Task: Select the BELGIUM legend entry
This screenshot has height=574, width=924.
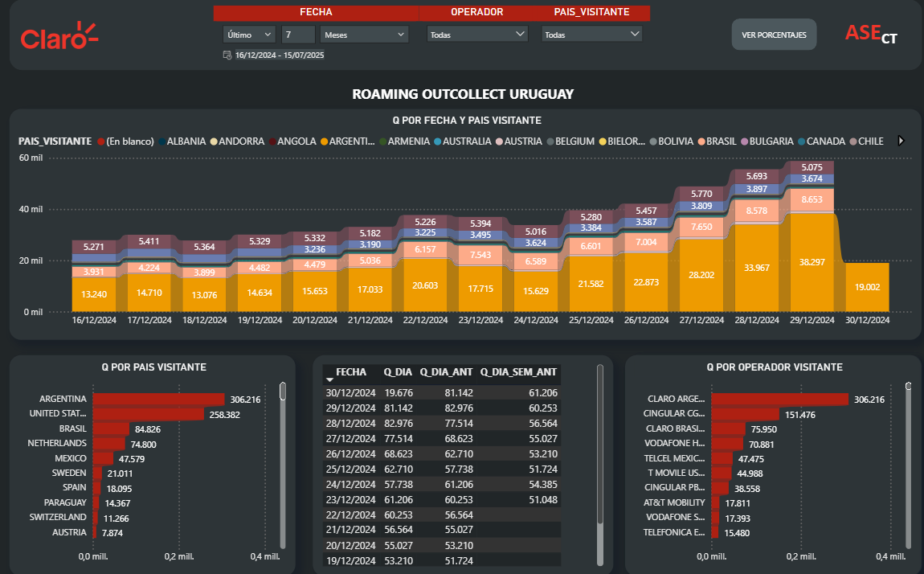Action: coord(570,141)
